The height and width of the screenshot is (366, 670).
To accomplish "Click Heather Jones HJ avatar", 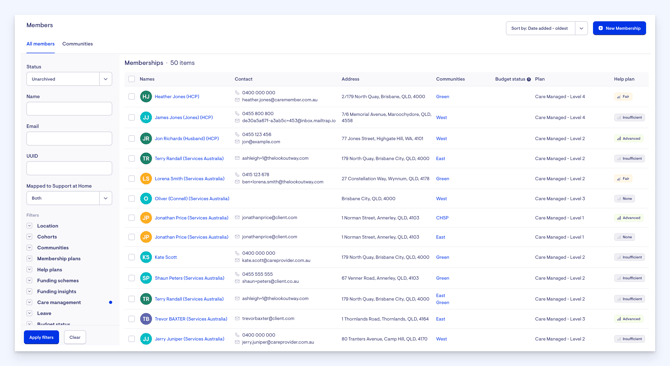I will tap(146, 97).
